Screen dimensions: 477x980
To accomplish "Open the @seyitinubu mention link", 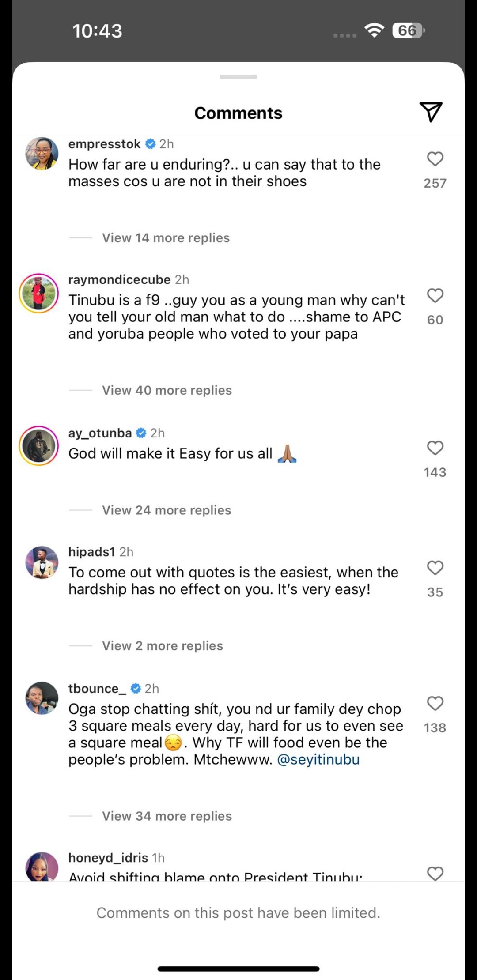I will coord(318,760).
